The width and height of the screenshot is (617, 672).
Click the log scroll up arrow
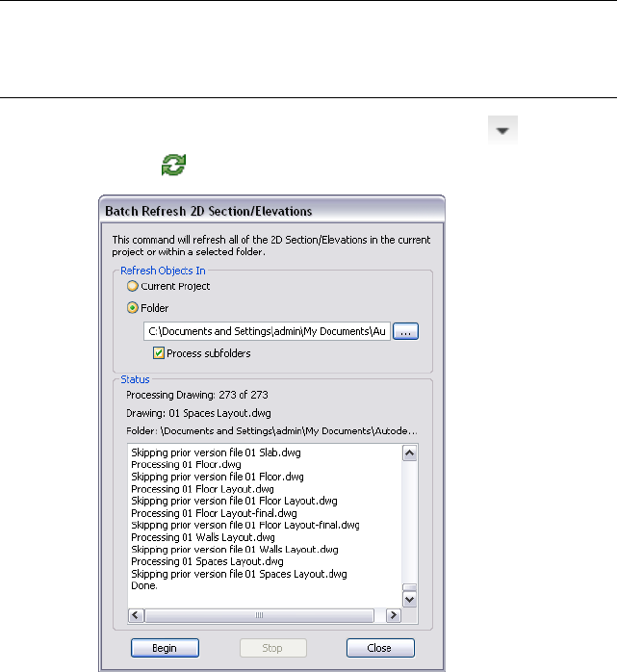[410, 453]
